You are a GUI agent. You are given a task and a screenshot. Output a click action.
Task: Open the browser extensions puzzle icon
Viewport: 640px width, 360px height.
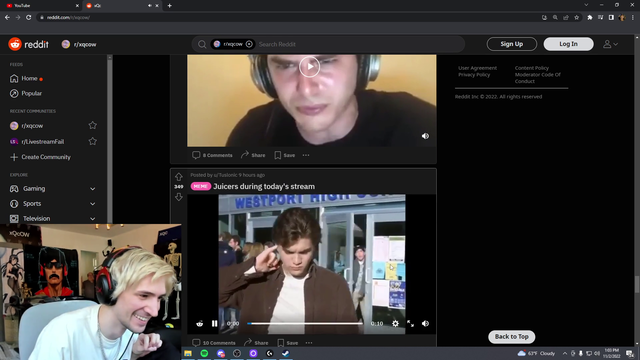[x=590, y=18]
